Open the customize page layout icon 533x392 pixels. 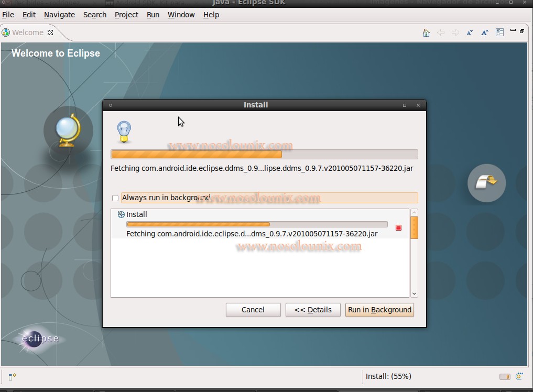coord(499,32)
